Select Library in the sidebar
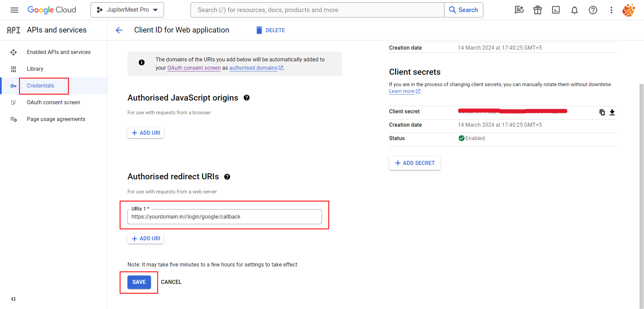Image resolution: width=644 pixels, height=309 pixels. (x=35, y=69)
